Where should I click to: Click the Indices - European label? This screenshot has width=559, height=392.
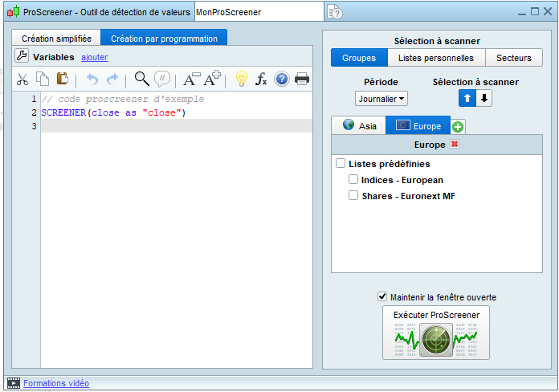pos(402,180)
